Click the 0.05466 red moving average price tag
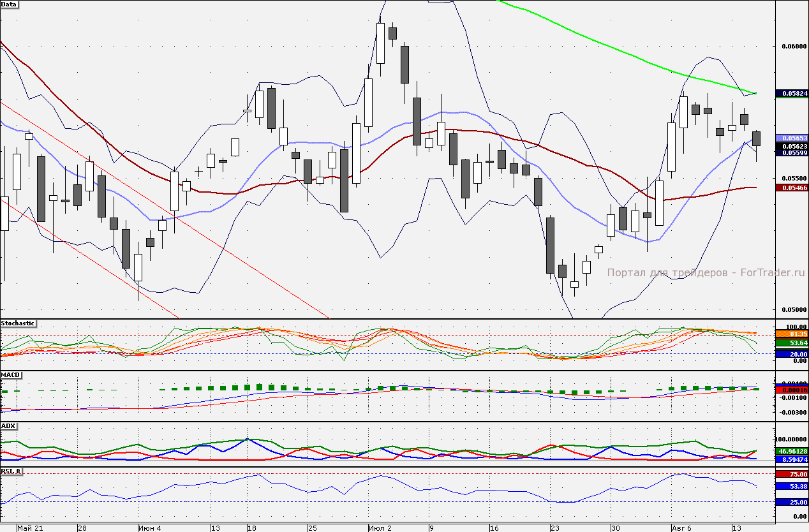The width and height of the screenshot is (809, 532). pos(792,188)
